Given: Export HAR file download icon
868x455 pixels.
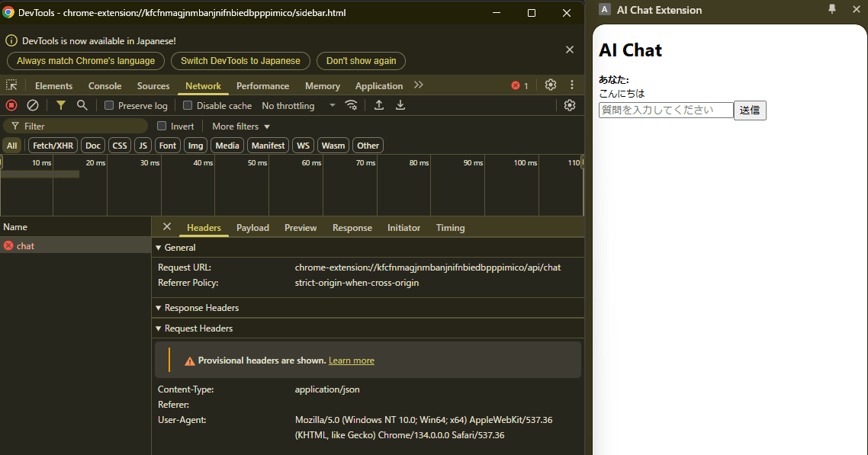Looking at the screenshot, I should point(400,105).
